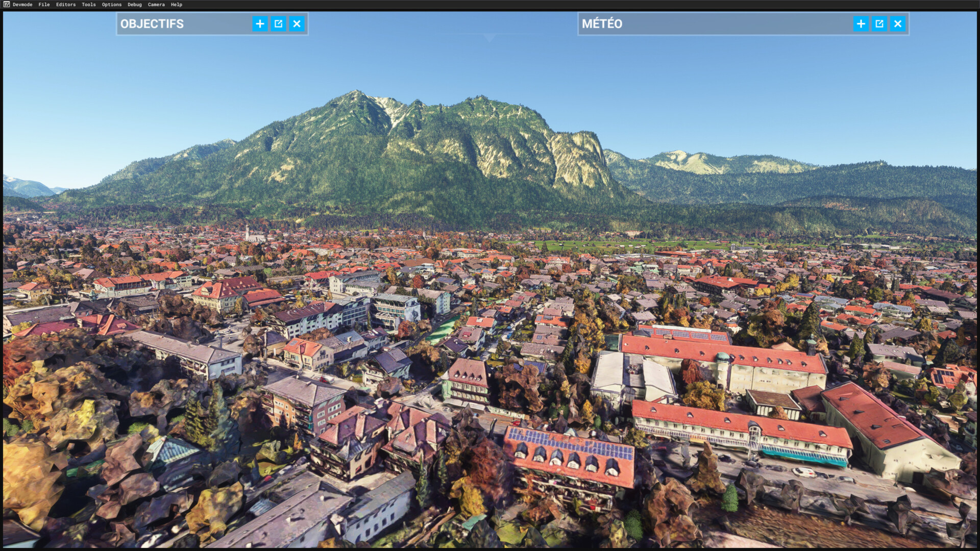Reveal the hidden toolbar via top-center arrow

[489, 38]
